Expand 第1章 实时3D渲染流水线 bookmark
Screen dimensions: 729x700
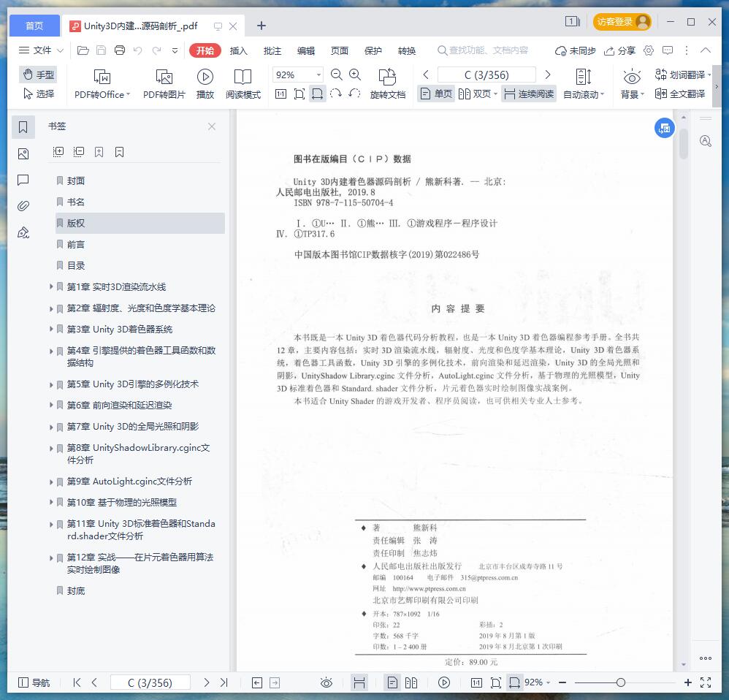point(51,286)
